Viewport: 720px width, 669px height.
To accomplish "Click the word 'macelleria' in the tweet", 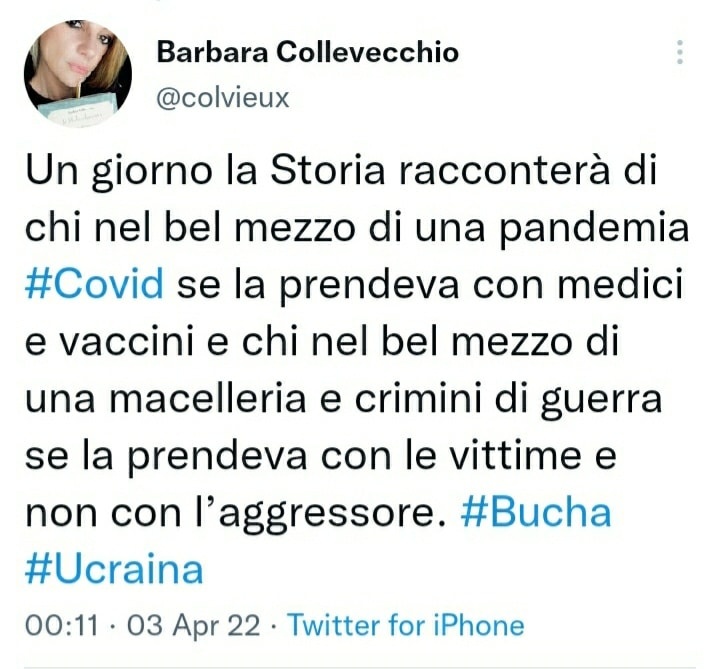I will [x=208, y=399].
